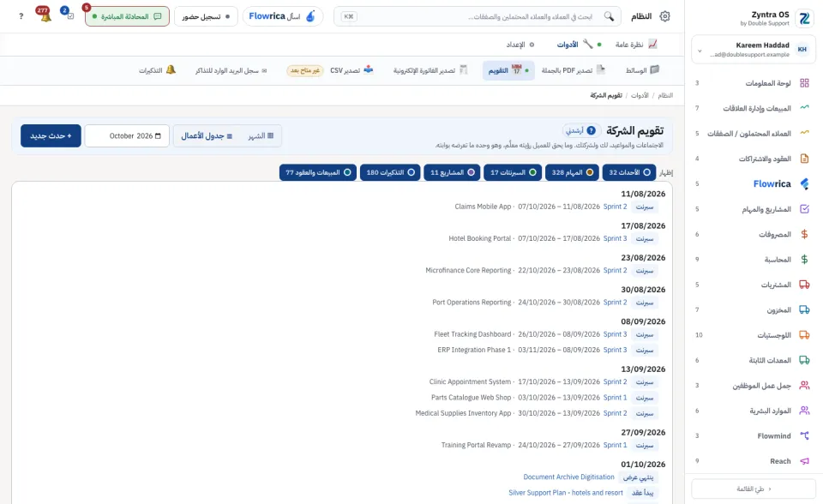Open المحاسبة accounting sidebar icon

click(x=804, y=260)
